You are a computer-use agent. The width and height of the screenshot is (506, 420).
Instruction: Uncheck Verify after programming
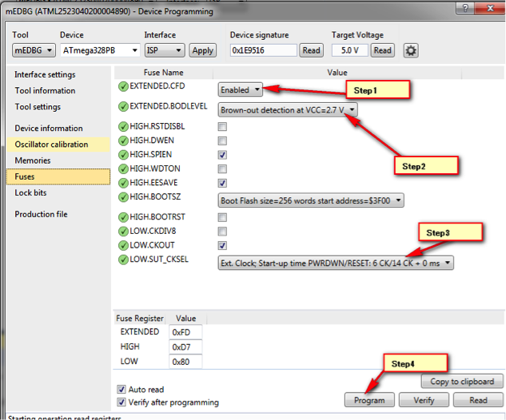click(x=122, y=402)
